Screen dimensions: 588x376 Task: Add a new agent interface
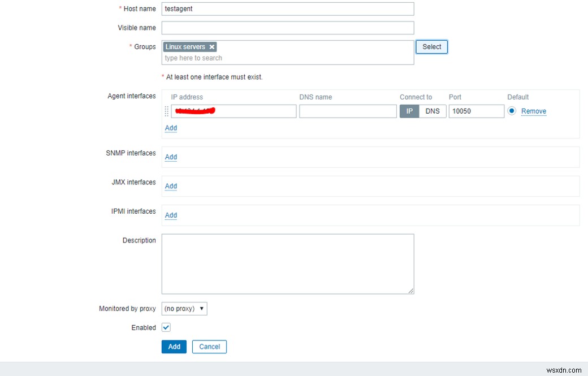pos(171,128)
